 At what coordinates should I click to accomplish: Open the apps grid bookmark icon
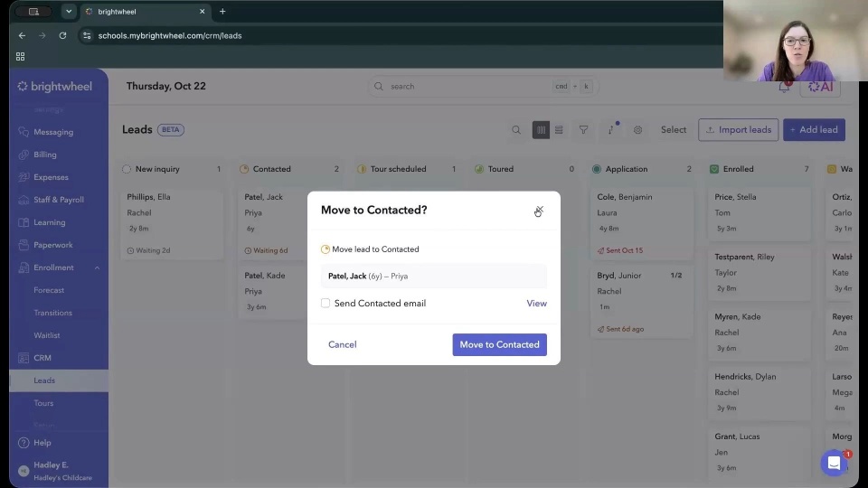(x=21, y=56)
